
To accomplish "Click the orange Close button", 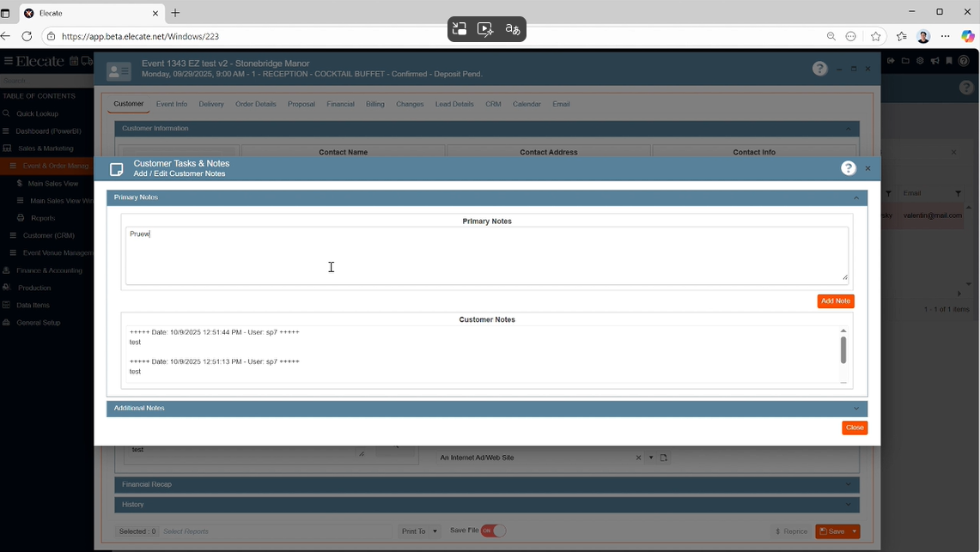I will click(854, 428).
